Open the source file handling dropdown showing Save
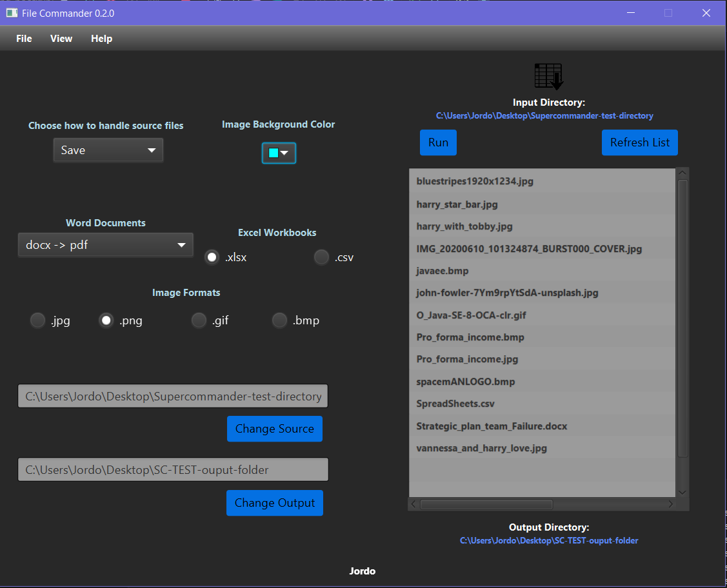 click(108, 150)
